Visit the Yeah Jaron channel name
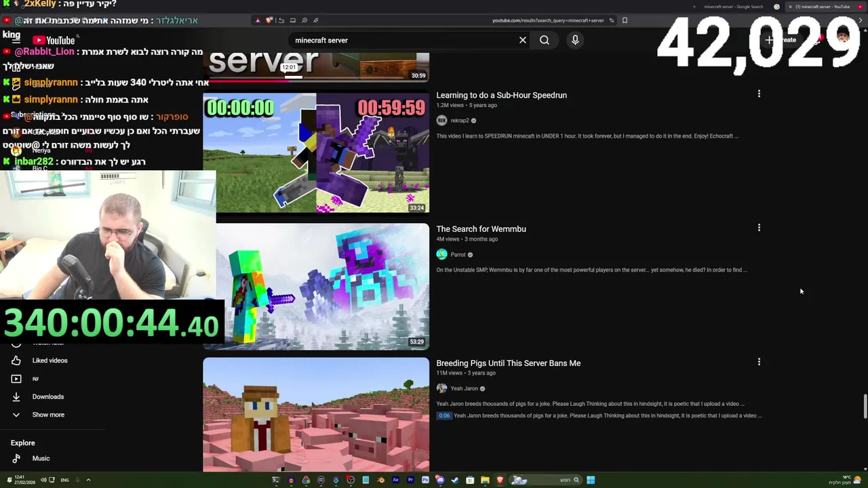The width and height of the screenshot is (868, 488). [465, 389]
